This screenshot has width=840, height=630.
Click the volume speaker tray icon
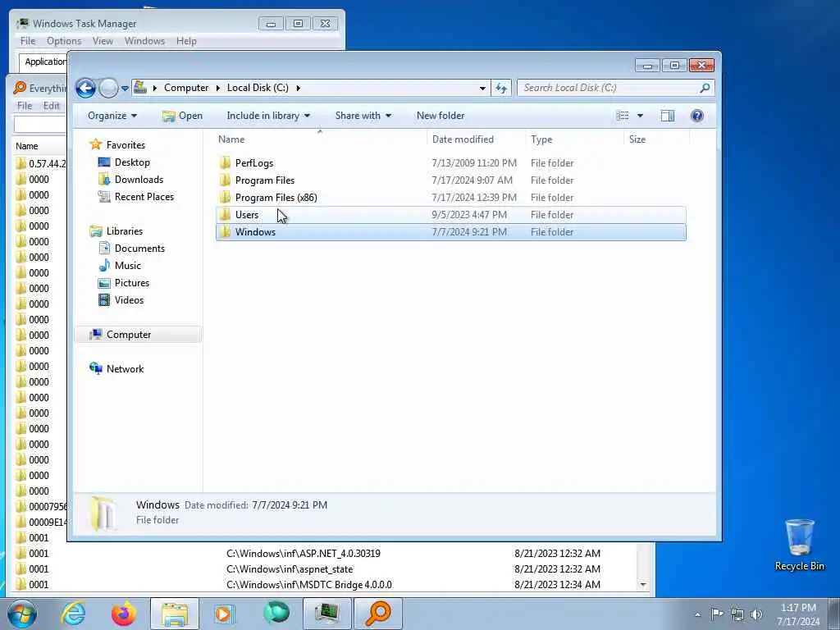pos(756,614)
